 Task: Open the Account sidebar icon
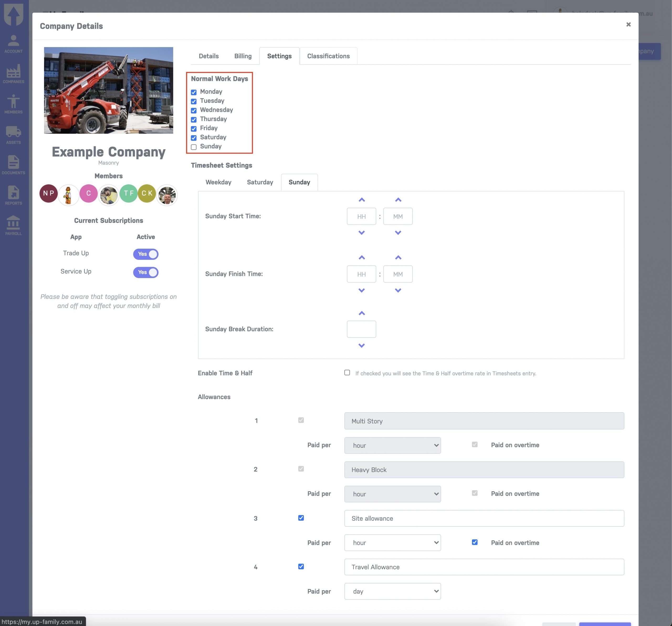[13, 43]
